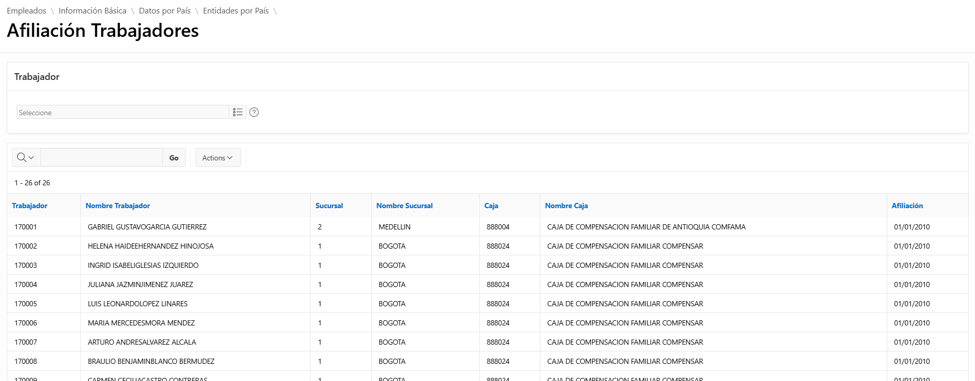Click the Sucursal column header
The height and width of the screenshot is (381, 975).
point(329,206)
